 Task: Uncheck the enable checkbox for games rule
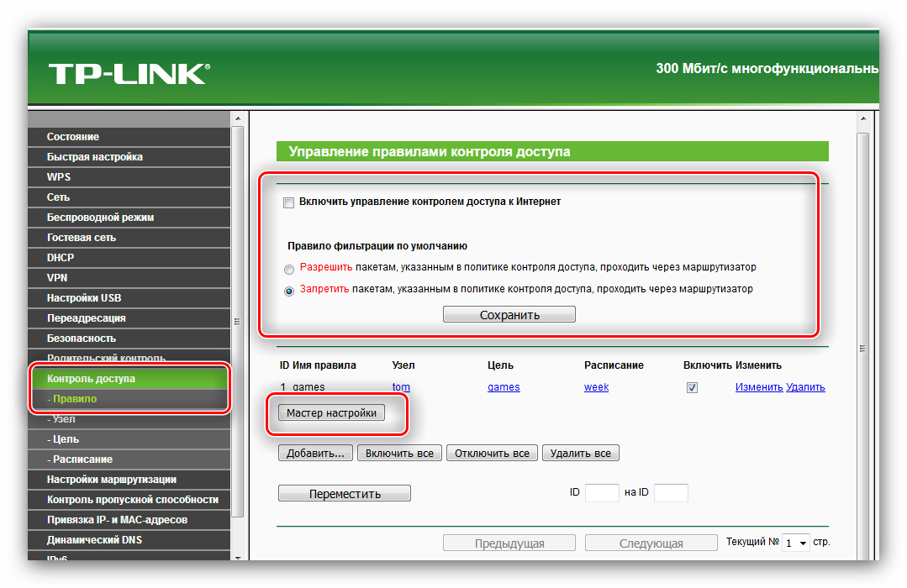692,388
